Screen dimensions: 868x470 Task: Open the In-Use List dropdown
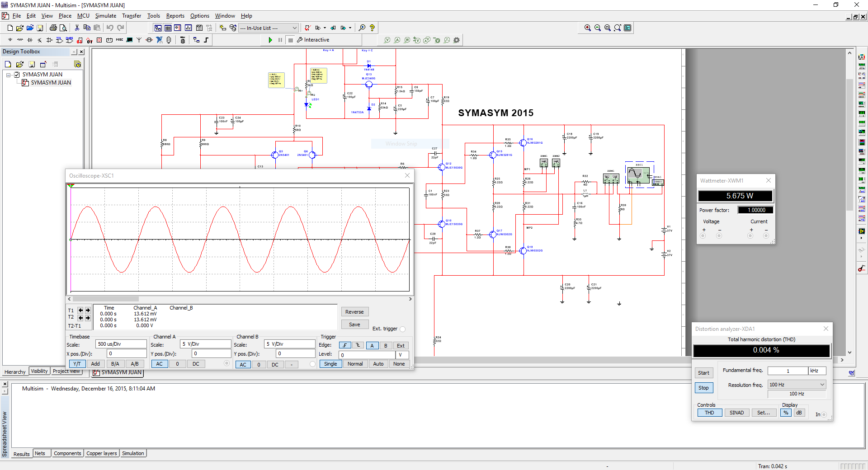click(269, 28)
